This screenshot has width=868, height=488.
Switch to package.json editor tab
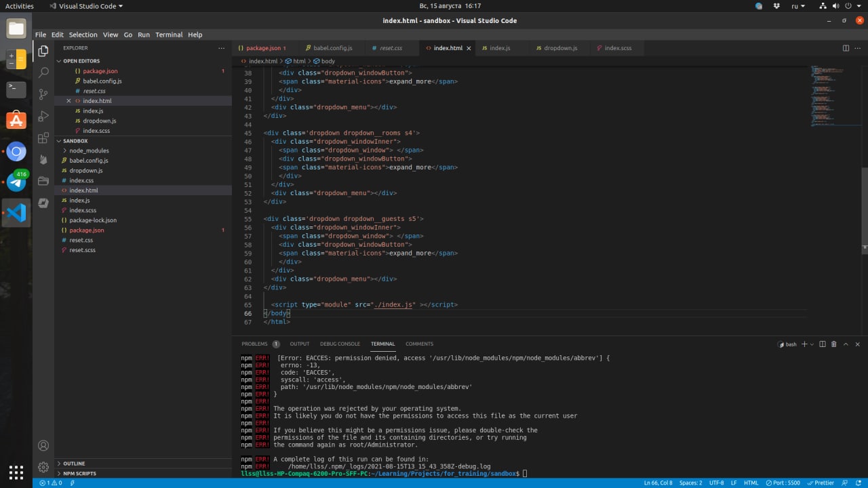click(x=264, y=48)
